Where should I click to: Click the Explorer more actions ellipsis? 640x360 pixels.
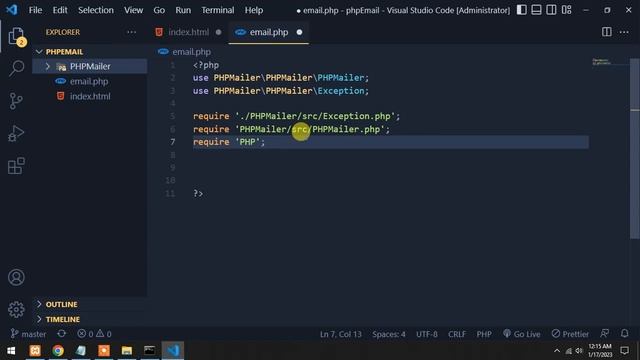click(x=131, y=32)
